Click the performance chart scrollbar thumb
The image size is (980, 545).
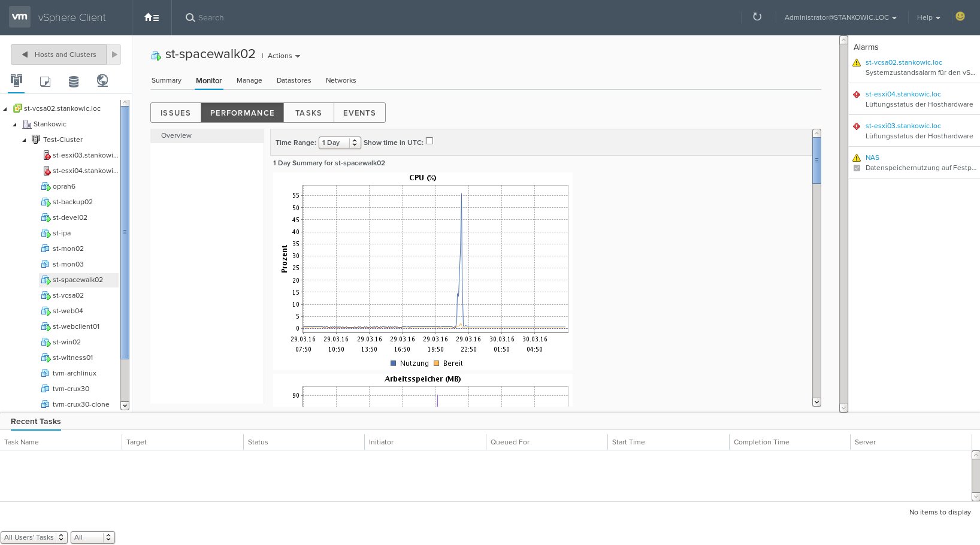point(816,160)
